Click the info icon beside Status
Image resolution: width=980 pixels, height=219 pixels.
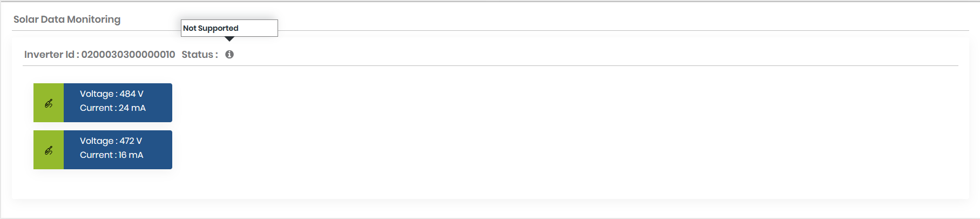229,55
